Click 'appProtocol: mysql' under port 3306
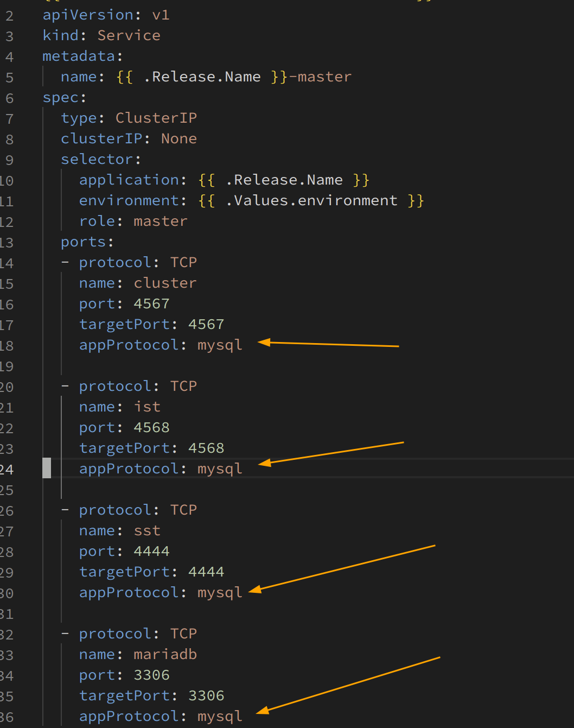The image size is (574, 728). coord(161,716)
